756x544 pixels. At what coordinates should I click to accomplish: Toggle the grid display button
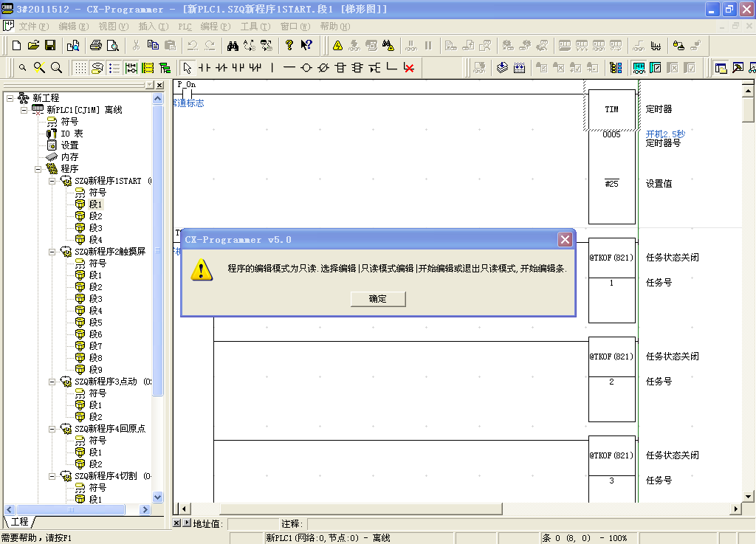(x=80, y=68)
